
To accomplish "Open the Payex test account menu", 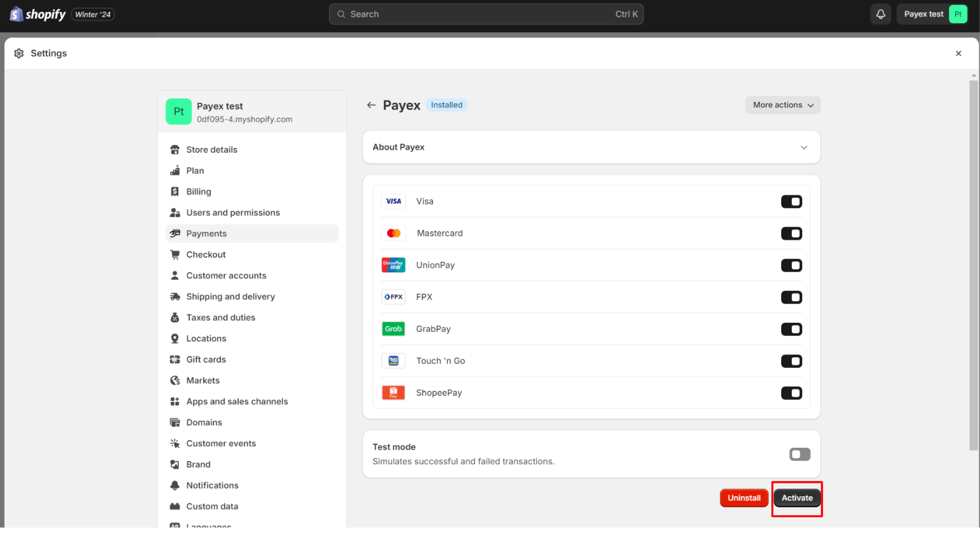I will 932,14.
